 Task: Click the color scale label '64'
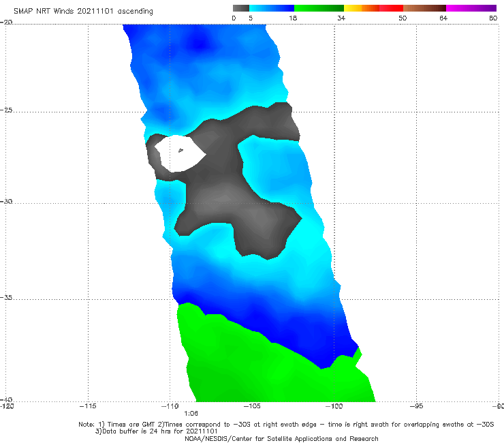coord(443,18)
